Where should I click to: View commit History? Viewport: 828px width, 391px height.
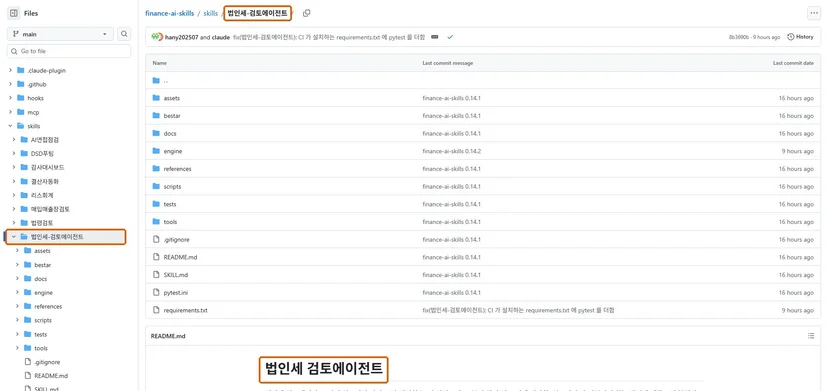800,37
